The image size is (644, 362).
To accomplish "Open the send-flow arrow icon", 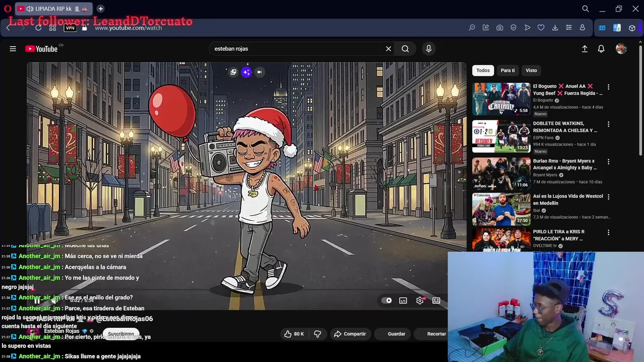I will tap(527, 28).
